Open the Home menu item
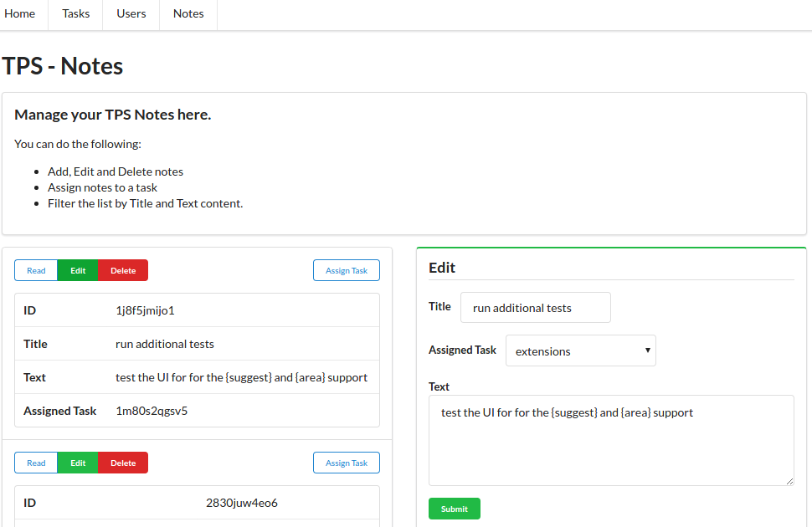The height and width of the screenshot is (527, 812). click(x=20, y=14)
